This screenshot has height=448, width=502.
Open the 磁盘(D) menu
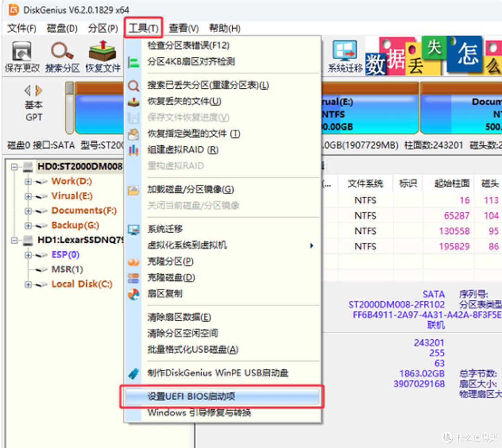coord(62,28)
